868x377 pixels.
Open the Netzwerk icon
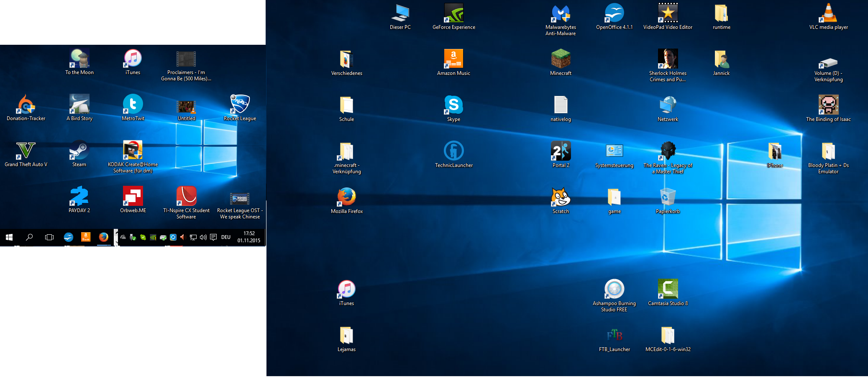[x=668, y=109]
